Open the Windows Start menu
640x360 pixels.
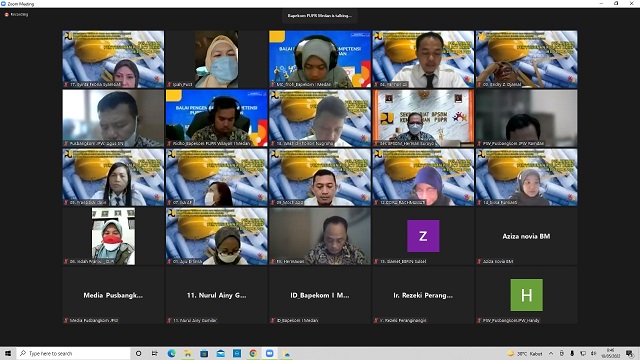click(8, 353)
